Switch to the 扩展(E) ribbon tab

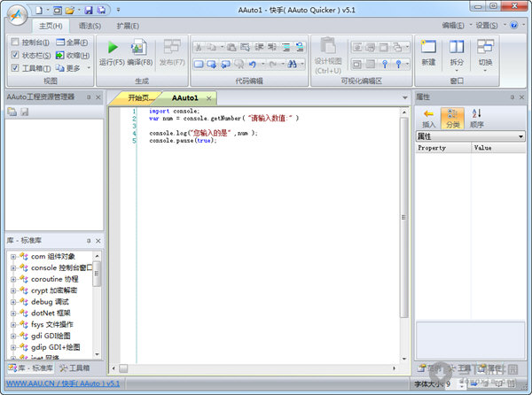(128, 26)
